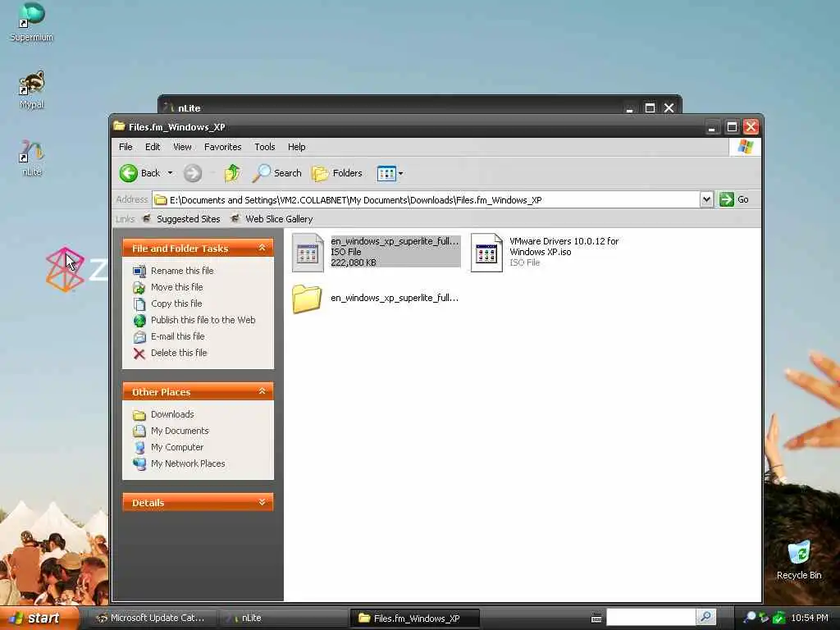Switch to nLite taskbar button

point(283,618)
